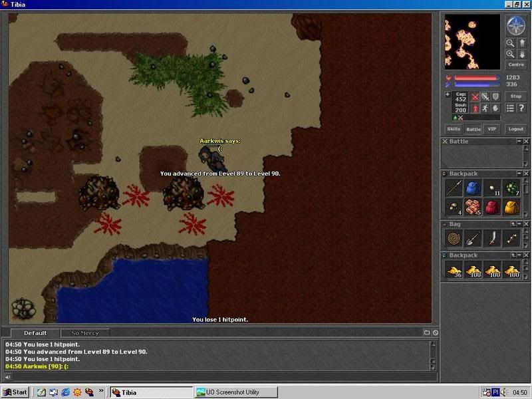Toggle the Battle window button
This screenshot has height=399, width=532.
(473, 129)
